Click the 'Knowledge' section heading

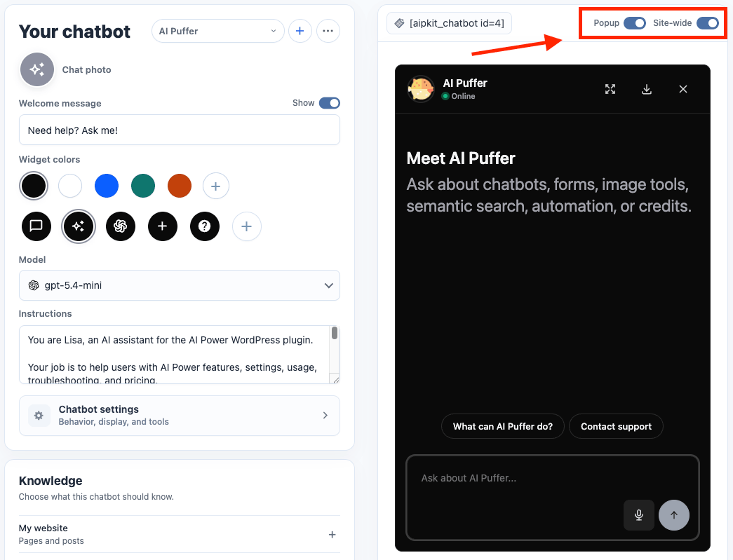(51, 481)
